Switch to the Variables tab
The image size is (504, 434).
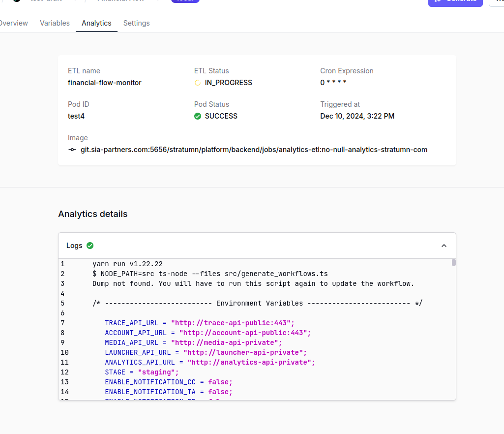tap(55, 23)
